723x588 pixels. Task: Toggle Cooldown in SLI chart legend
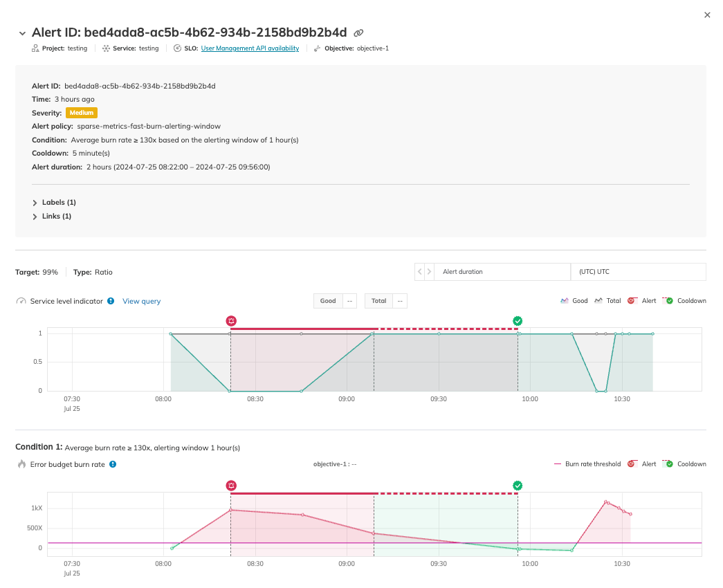(684, 301)
